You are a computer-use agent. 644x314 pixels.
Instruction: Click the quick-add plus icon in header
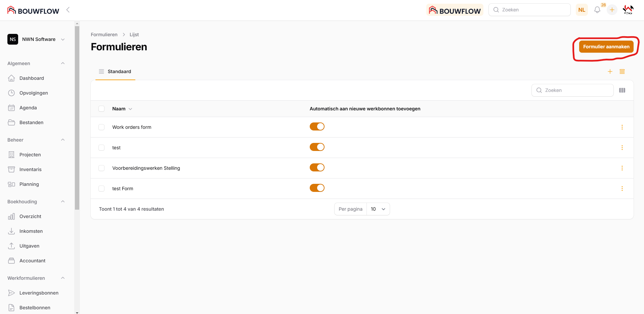612,10
